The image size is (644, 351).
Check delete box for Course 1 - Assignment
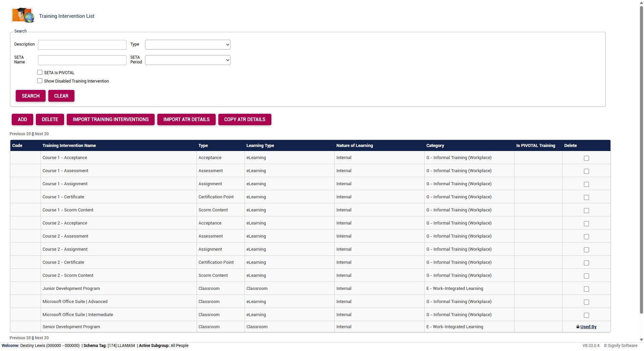(586, 184)
